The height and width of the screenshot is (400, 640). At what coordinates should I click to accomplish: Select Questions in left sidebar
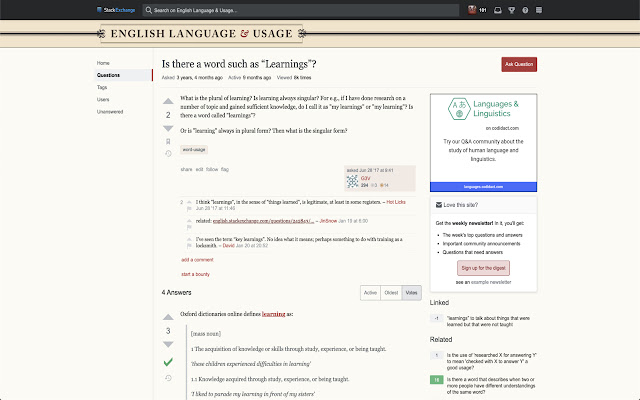pyautogui.click(x=123, y=75)
